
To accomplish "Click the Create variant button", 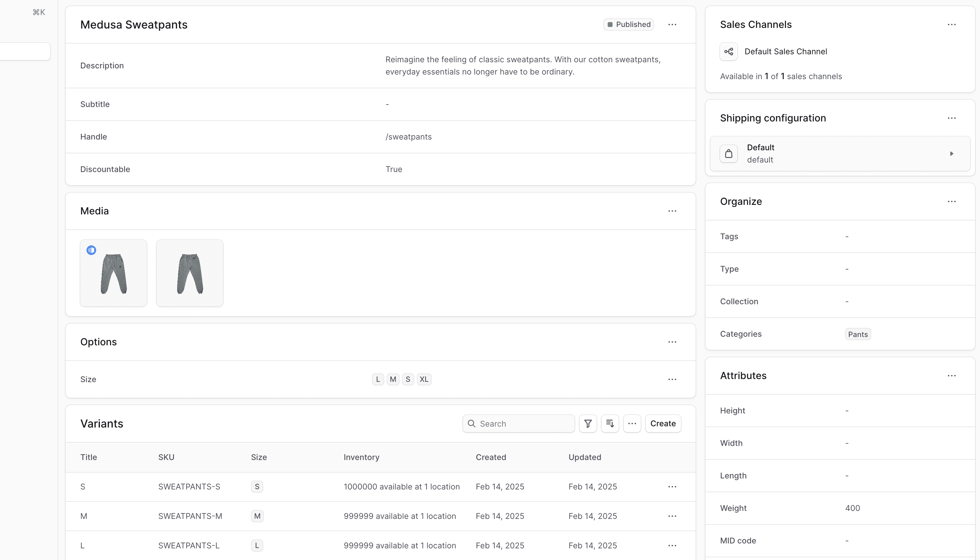I will tap(663, 424).
